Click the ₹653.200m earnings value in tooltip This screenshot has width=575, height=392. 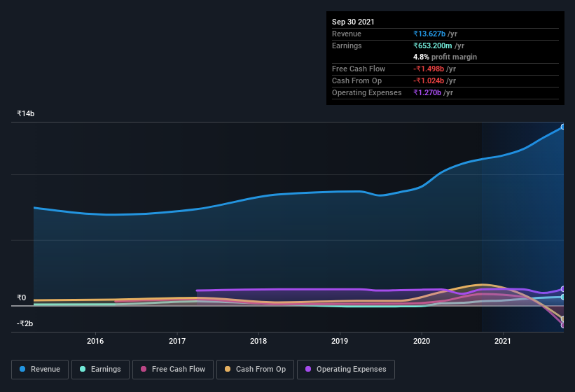click(x=433, y=45)
